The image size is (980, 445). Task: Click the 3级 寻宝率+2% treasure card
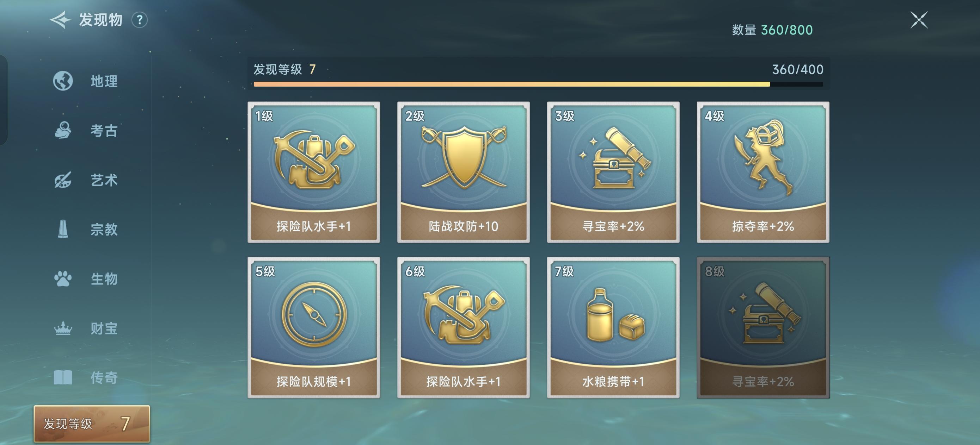pos(613,172)
